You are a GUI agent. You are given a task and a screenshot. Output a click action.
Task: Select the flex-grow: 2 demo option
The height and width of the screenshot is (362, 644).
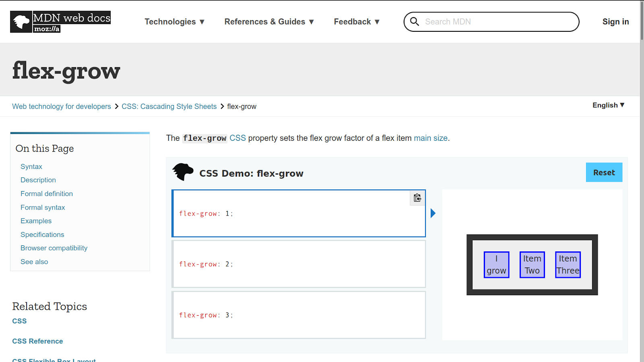pos(299,264)
